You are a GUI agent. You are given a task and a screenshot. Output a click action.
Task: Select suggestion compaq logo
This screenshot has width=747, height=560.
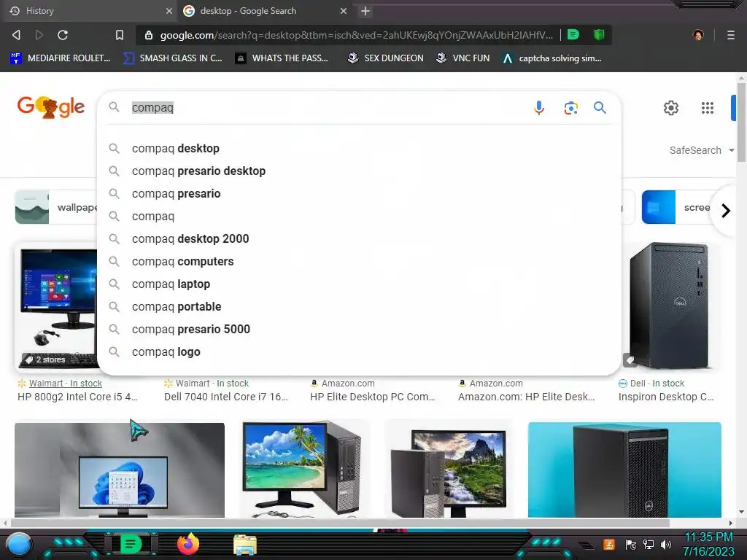359,352
